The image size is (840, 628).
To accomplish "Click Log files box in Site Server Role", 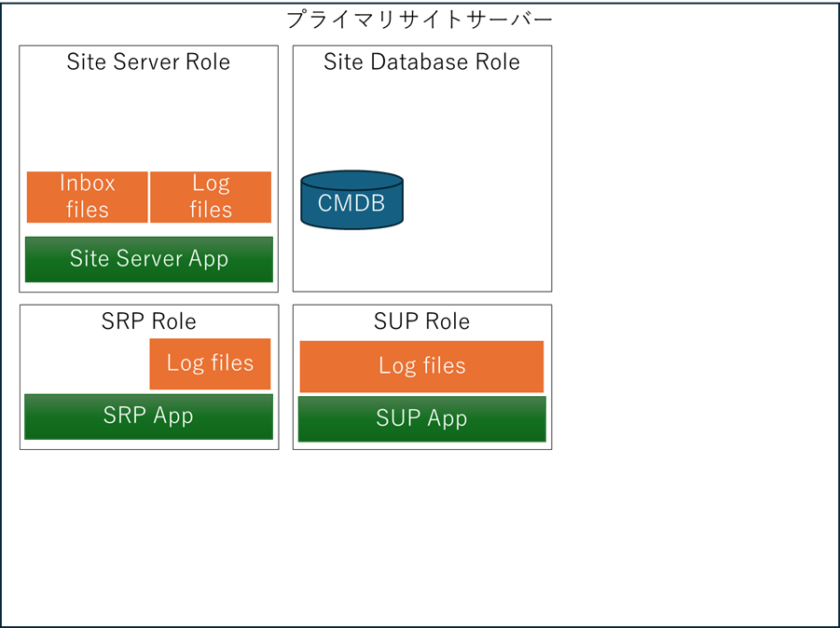I will (x=211, y=197).
